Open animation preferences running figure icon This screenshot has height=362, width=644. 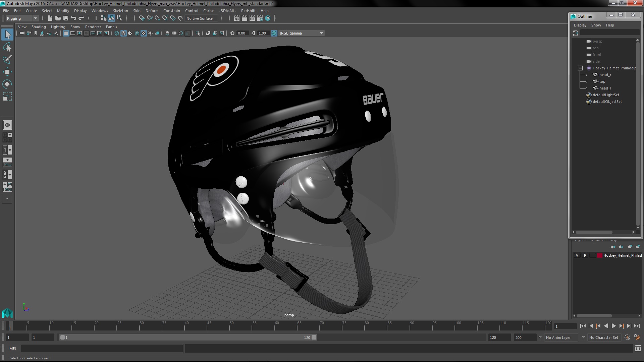click(x=637, y=337)
